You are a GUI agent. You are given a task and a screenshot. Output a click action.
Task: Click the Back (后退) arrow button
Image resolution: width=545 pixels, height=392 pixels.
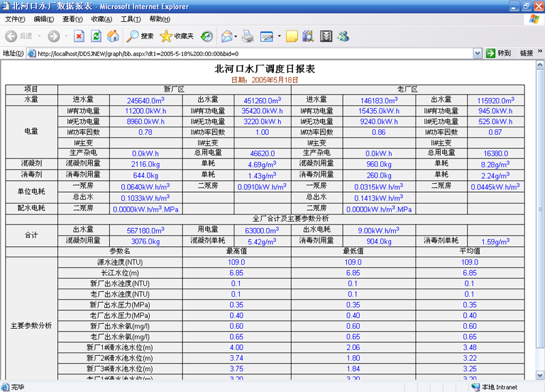[x=11, y=36]
